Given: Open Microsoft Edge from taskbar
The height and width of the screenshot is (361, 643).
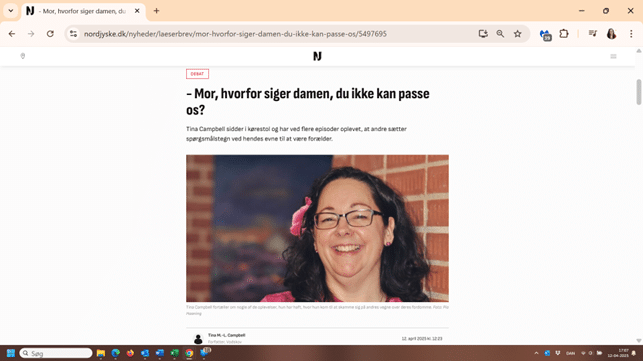Looking at the screenshot, I should coord(116,353).
